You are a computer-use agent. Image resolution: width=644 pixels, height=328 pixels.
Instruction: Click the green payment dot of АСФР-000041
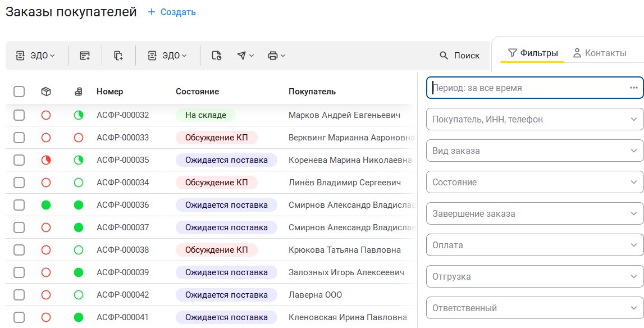point(79,317)
